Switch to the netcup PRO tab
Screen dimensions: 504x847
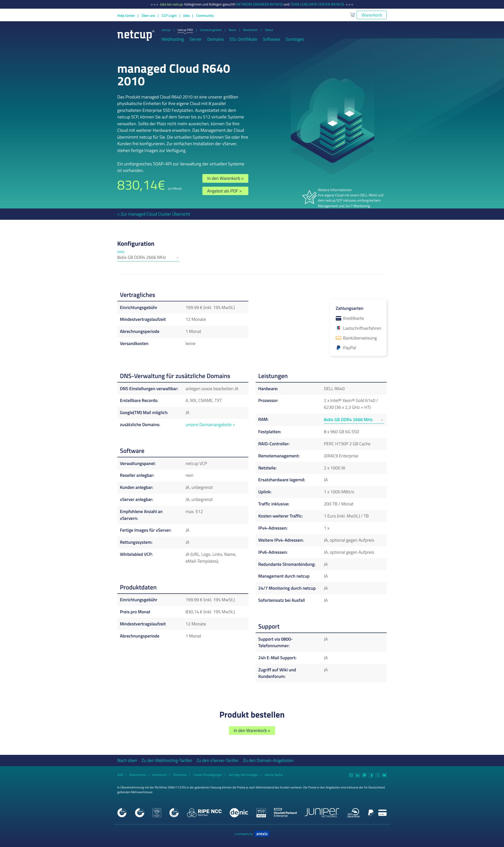tap(185, 30)
